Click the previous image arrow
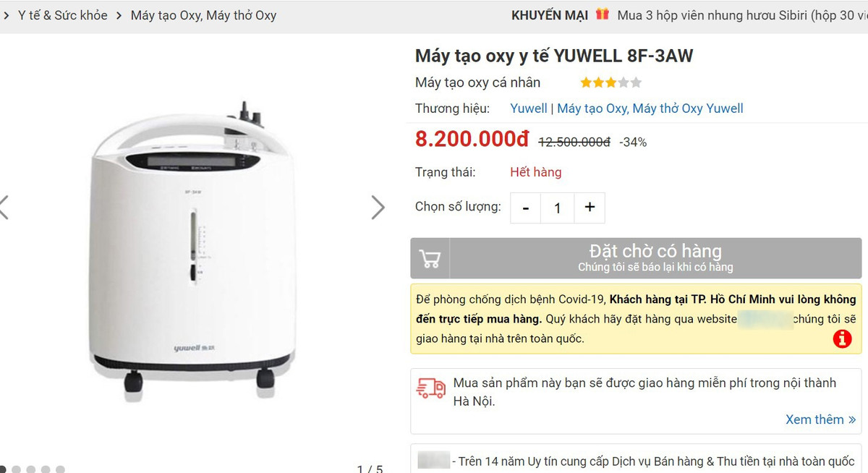The height and width of the screenshot is (473, 868). 4,208
